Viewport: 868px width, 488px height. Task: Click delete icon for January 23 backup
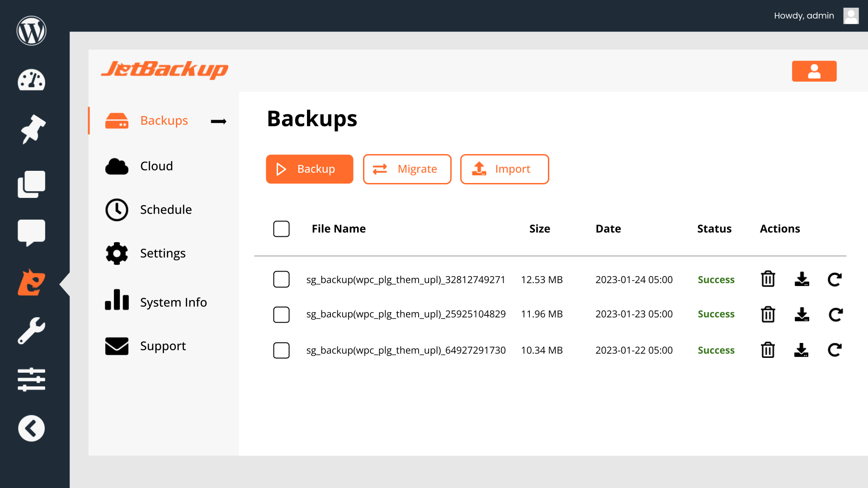pos(769,314)
